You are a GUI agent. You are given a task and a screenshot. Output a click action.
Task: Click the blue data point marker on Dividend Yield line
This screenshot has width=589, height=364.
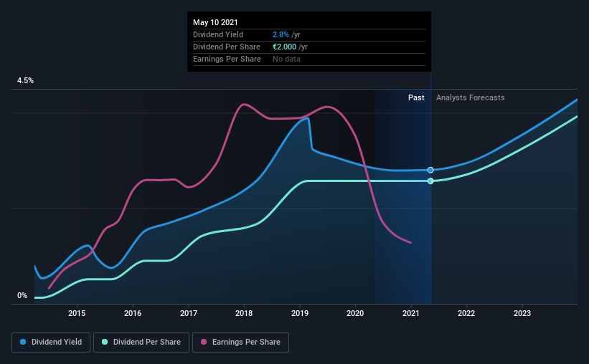430,170
